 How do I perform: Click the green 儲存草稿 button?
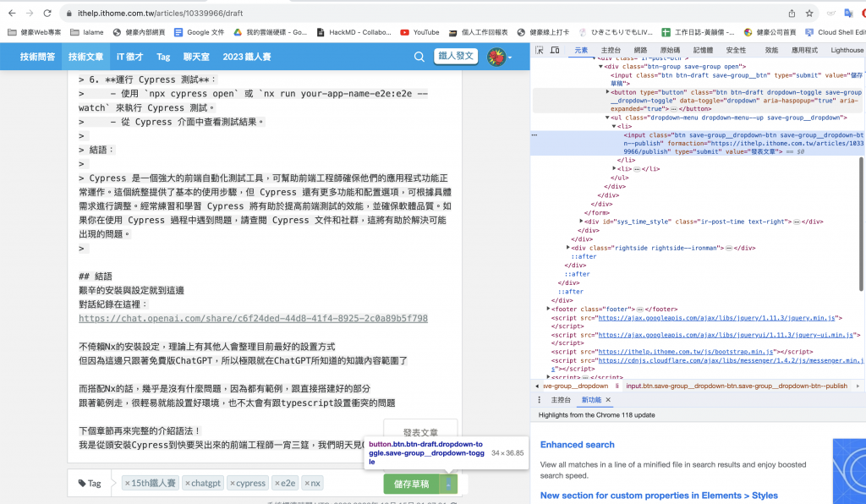[412, 484]
